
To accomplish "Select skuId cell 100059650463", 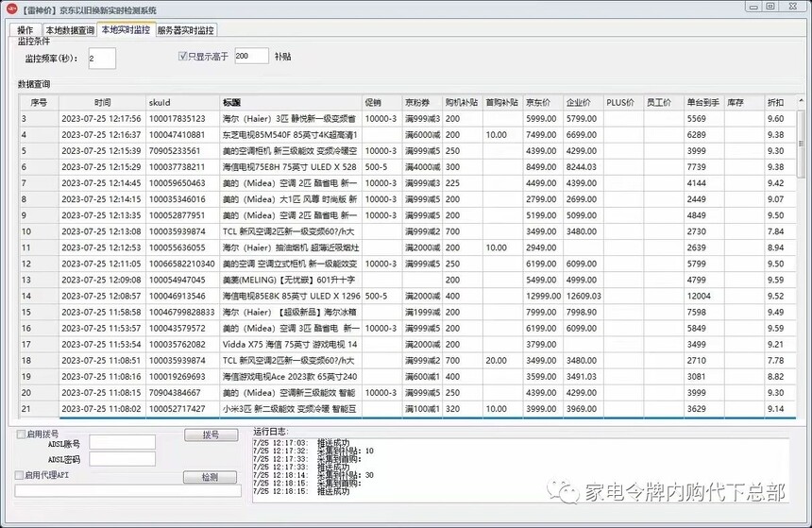I will tap(182, 183).
